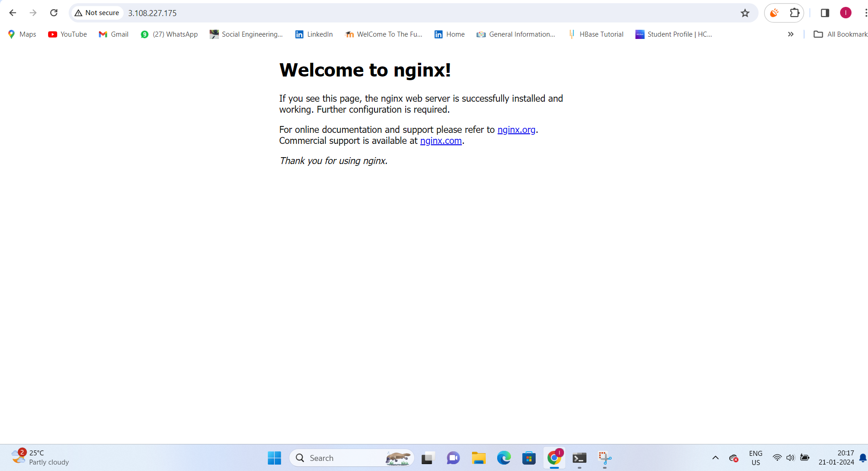Open the Wi-Fi network settings icon
The width and height of the screenshot is (868, 471).
click(777, 458)
